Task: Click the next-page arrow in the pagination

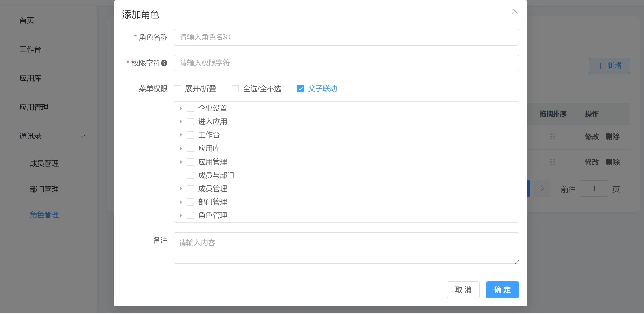Action: 542,189
